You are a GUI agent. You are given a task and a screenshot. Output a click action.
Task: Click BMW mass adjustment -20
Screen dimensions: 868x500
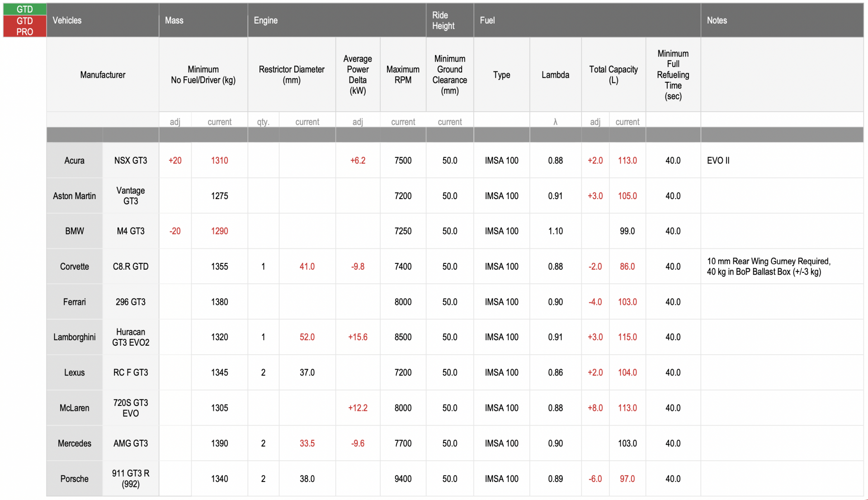coord(175,231)
